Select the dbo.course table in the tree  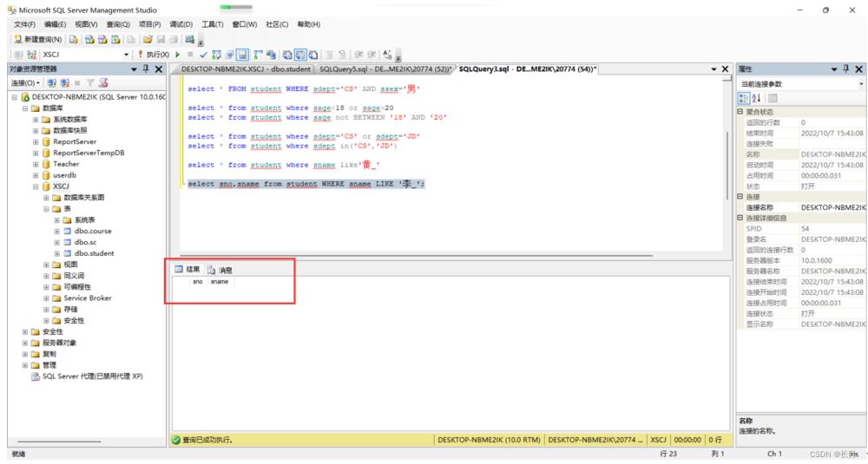[92, 232]
